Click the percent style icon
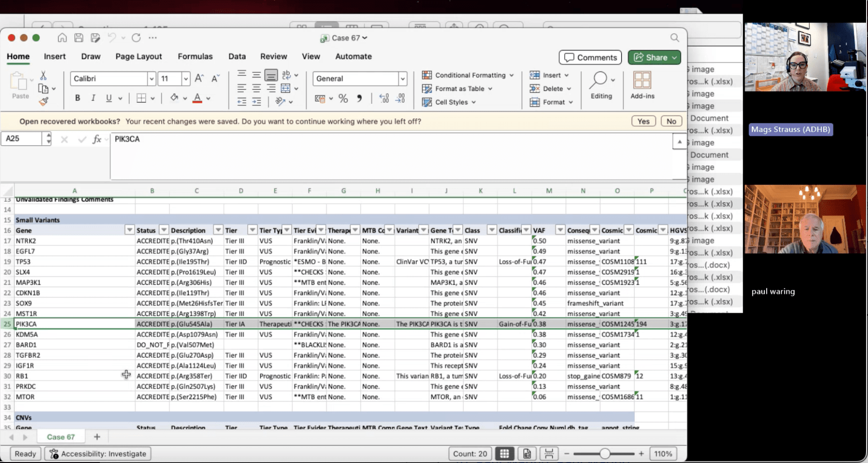 coord(343,98)
